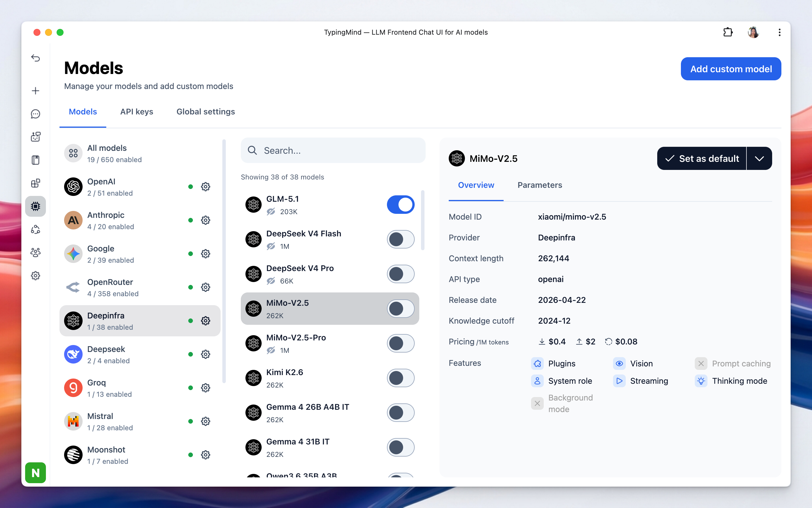Turn on the MiMo-V2.5-Pro switch
Screen dimensions: 812x508
click(401, 343)
